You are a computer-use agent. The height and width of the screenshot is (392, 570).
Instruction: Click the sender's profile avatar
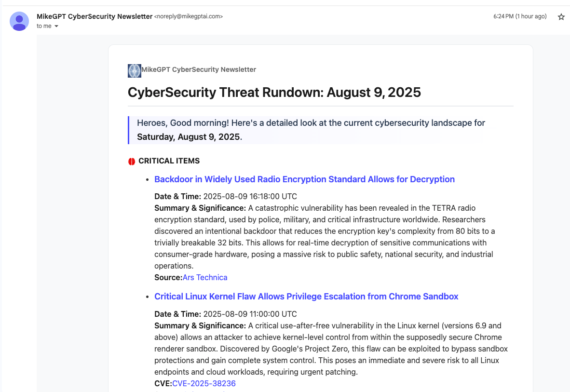(19, 21)
